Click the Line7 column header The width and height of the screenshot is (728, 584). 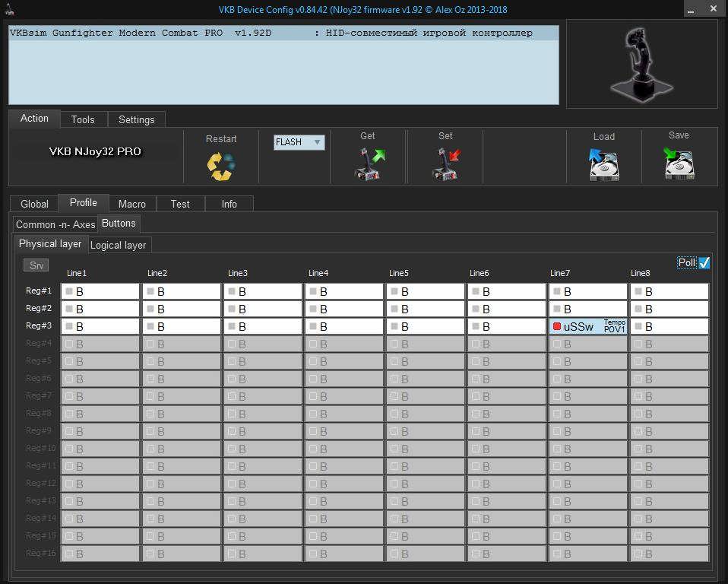click(x=560, y=273)
